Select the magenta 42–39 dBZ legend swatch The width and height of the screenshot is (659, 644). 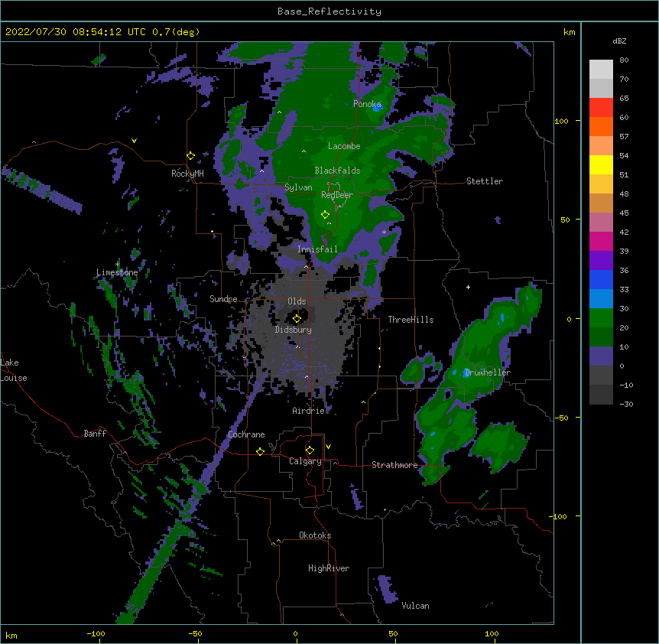[601, 241]
